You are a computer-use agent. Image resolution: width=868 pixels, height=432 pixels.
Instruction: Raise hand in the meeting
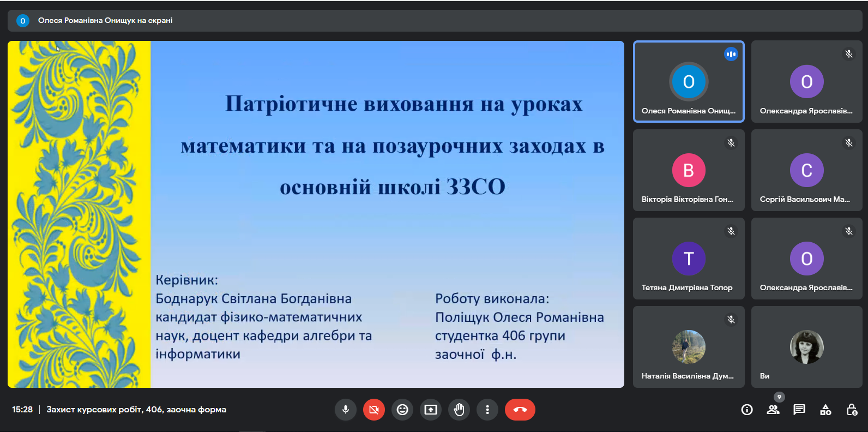pos(459,410)
